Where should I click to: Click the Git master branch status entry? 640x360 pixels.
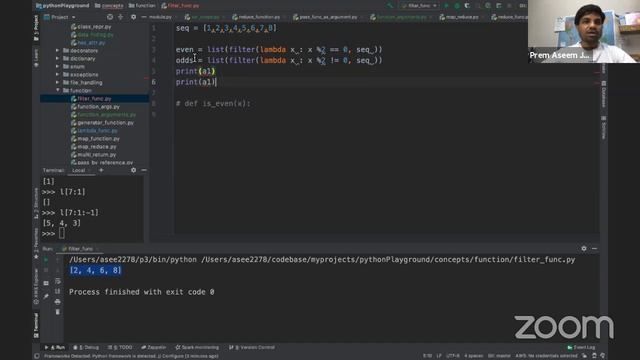pos(499,356)
